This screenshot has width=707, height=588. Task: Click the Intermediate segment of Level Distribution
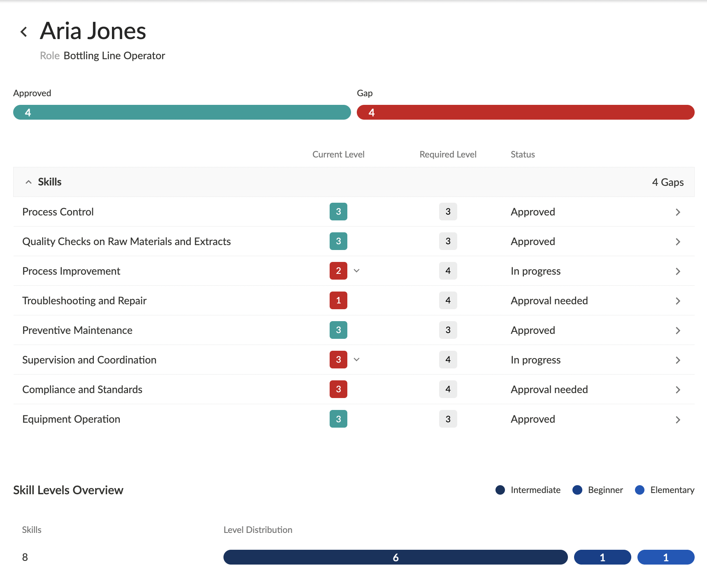coord(395,557)
